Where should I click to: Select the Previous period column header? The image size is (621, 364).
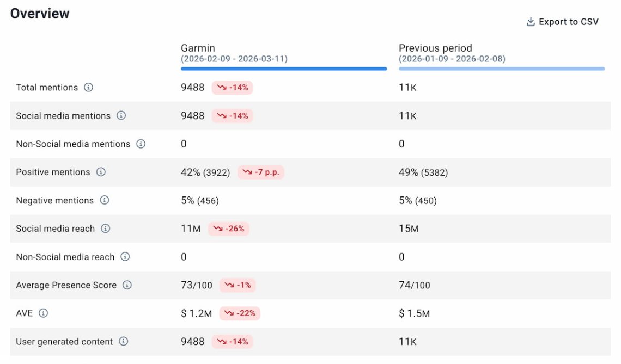tap(435, 48)
